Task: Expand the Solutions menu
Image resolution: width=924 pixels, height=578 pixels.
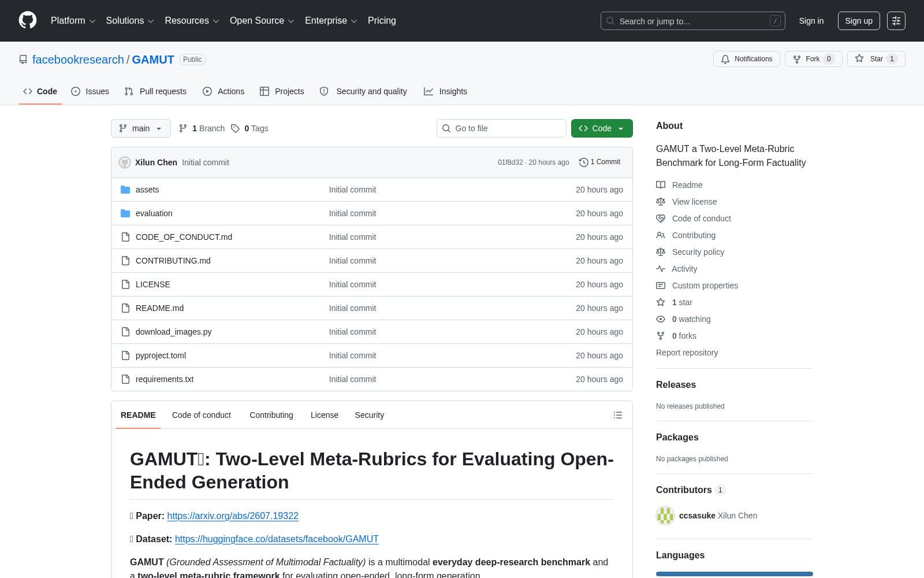Action: (130, 21)
